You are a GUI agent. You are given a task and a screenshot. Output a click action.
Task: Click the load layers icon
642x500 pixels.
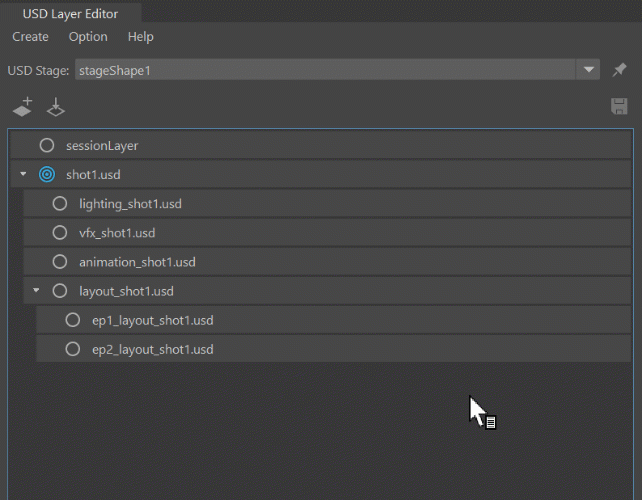point(56,106)
